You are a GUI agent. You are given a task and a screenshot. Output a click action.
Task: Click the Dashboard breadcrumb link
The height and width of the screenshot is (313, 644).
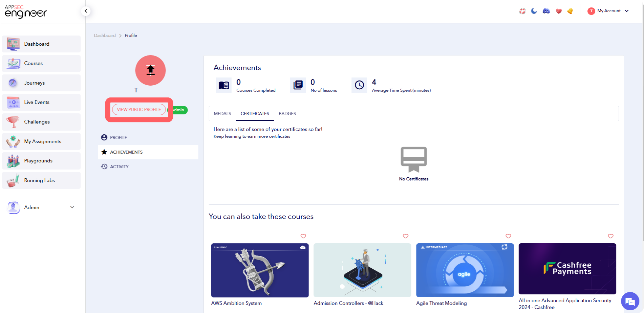click(x=105, y=36)
